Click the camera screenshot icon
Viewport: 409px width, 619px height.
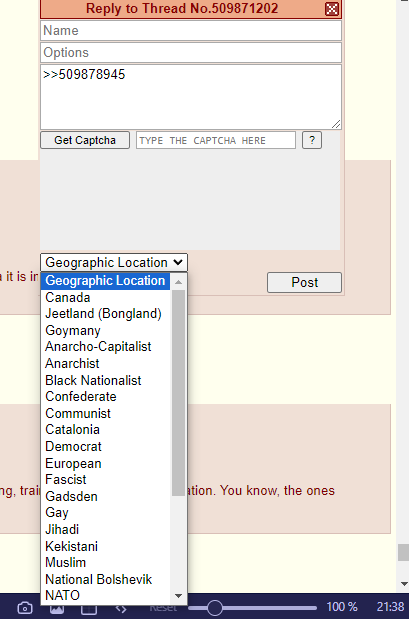click(25, 607)
